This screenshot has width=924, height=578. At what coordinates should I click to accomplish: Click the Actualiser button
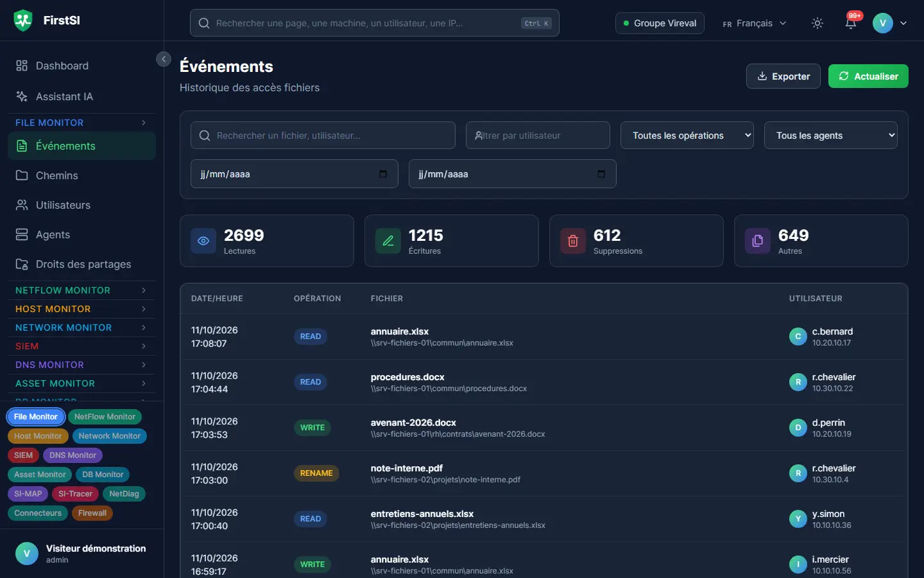[x=868, y=76]
